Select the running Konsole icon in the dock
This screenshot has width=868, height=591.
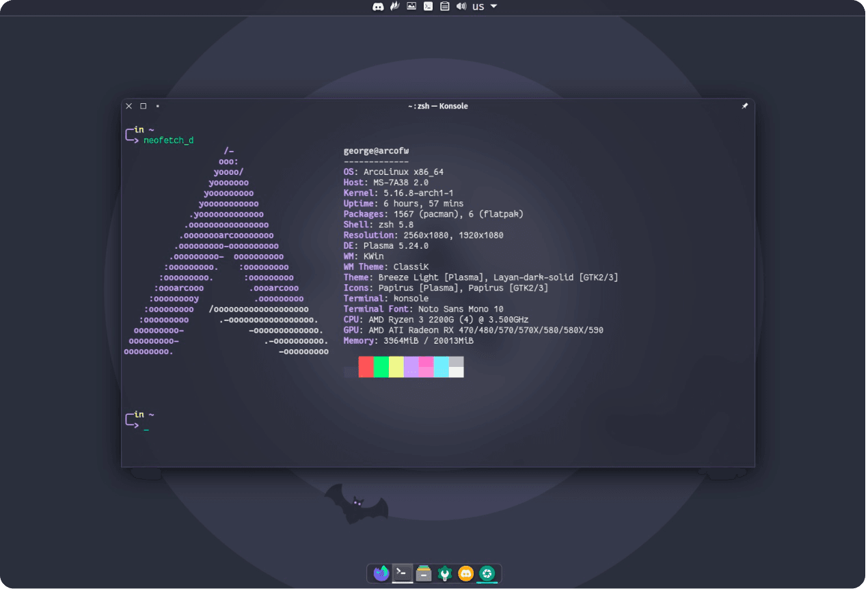point(402,574)
